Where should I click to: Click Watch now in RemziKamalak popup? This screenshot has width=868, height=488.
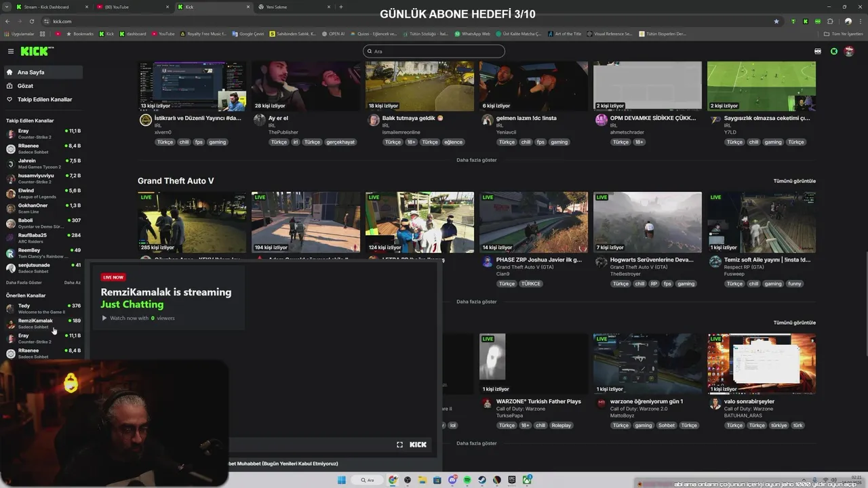point(138,318)
